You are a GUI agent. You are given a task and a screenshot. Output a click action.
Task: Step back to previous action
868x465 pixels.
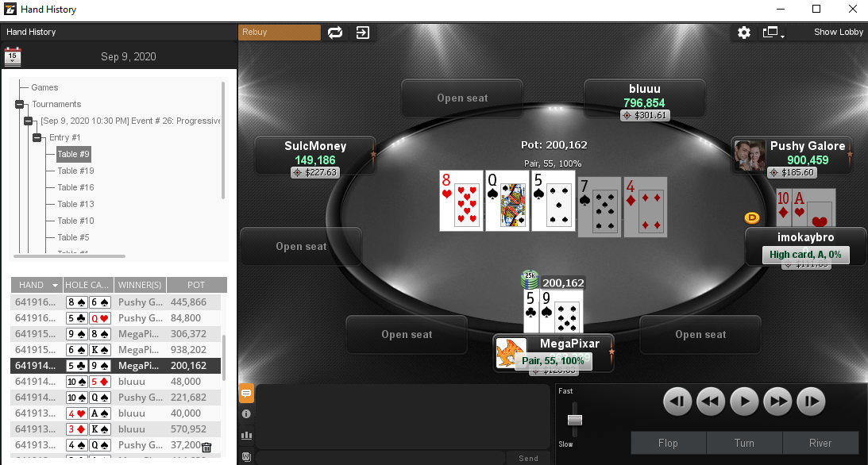coord(677,402)
